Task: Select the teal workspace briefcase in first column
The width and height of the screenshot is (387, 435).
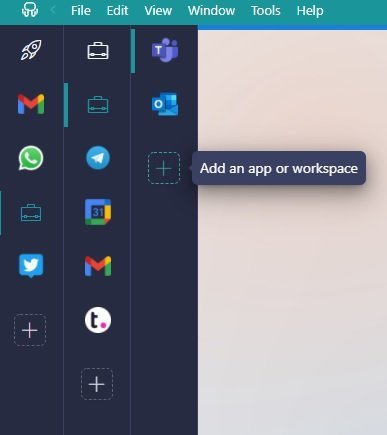Action: [31, 213]
